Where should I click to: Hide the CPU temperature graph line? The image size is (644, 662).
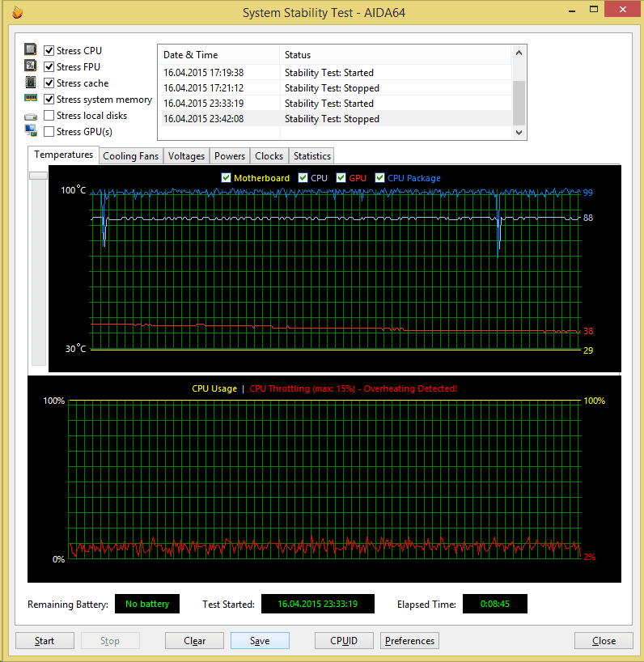(303, 178)
